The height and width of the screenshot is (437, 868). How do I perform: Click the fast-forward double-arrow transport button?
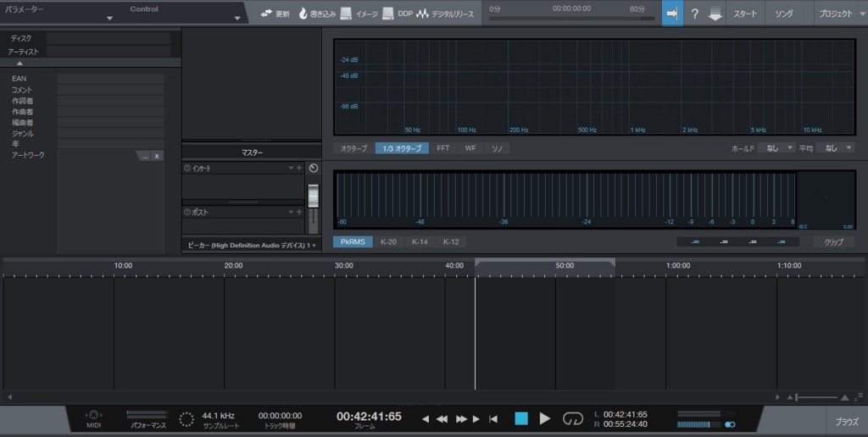coord(461,419)
